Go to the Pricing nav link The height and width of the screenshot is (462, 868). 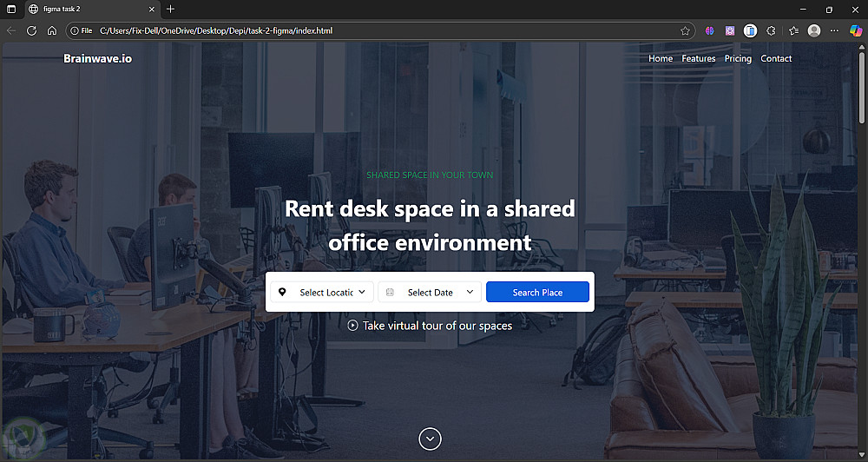[x=738, y=59]
